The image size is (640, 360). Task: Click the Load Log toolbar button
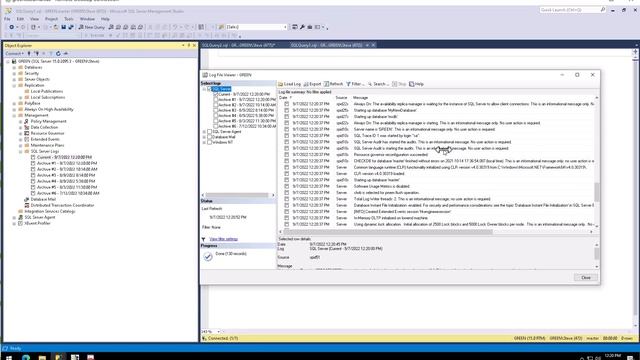[289, 84]
